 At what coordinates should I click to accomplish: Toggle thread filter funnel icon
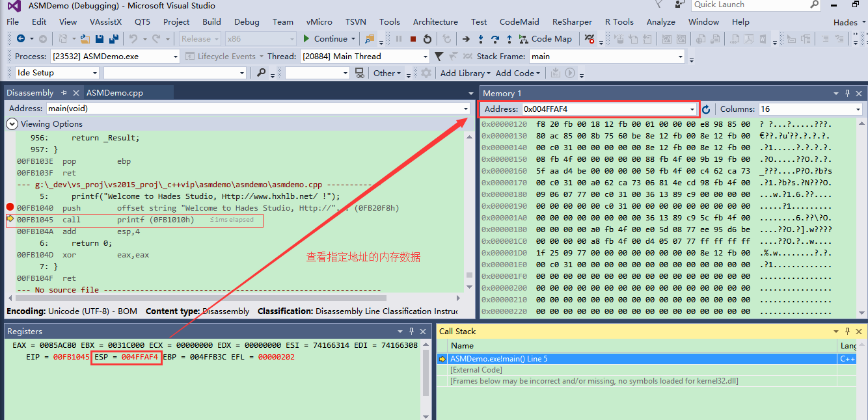[439, 57]
